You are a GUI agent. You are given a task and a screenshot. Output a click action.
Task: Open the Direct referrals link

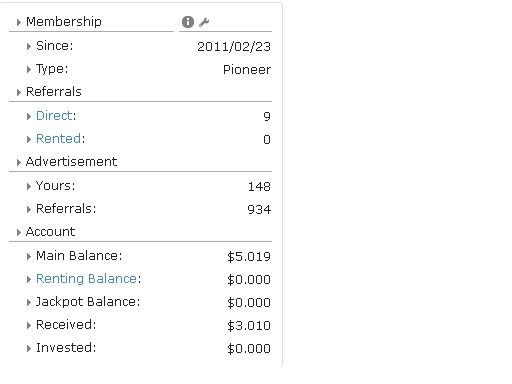point(54,116)
